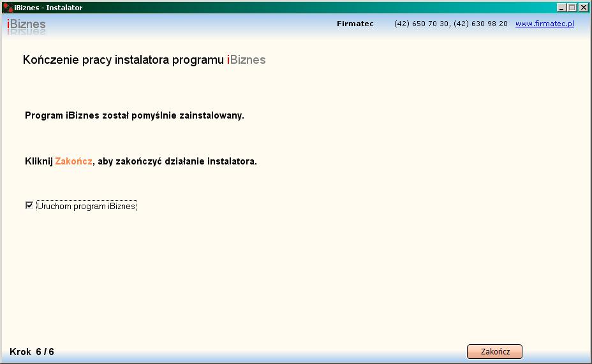Click the 'Krok 6 / 6' step indicator

[x=32, y=352]
